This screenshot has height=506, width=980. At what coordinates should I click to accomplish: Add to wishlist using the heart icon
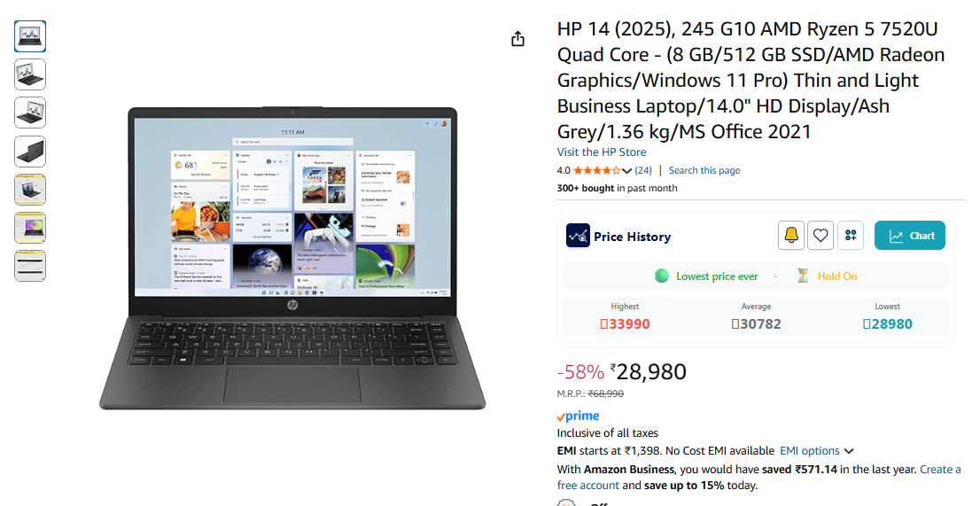pos(820,236)
